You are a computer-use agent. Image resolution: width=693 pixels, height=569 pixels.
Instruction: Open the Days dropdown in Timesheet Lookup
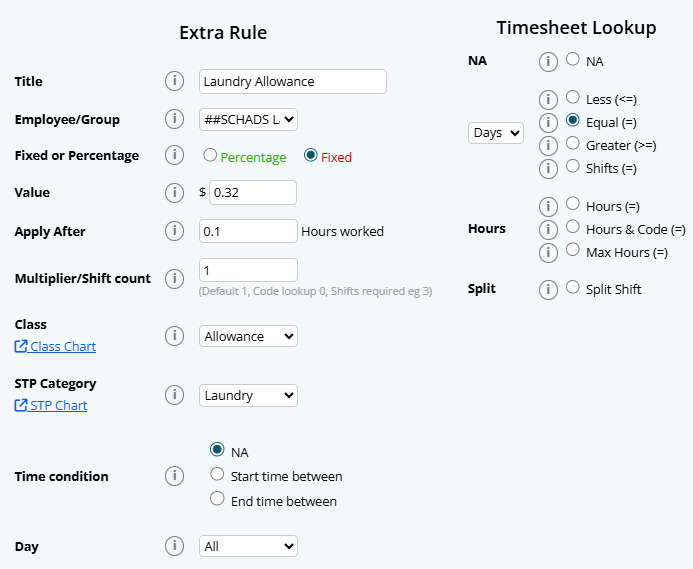(496, 132)
